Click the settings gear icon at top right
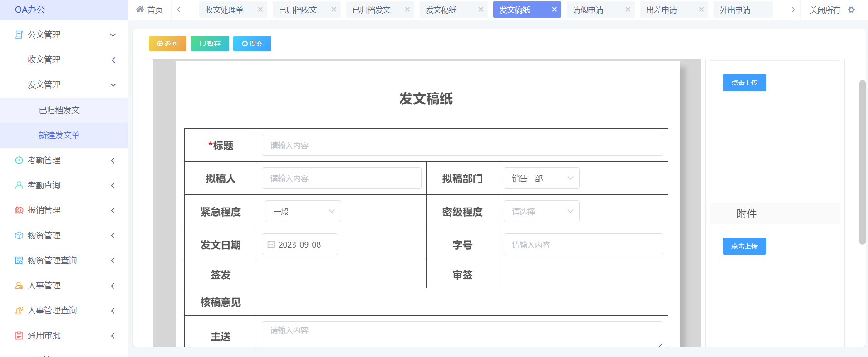Screen dimensions: 868x357 [x=851, y=10]
